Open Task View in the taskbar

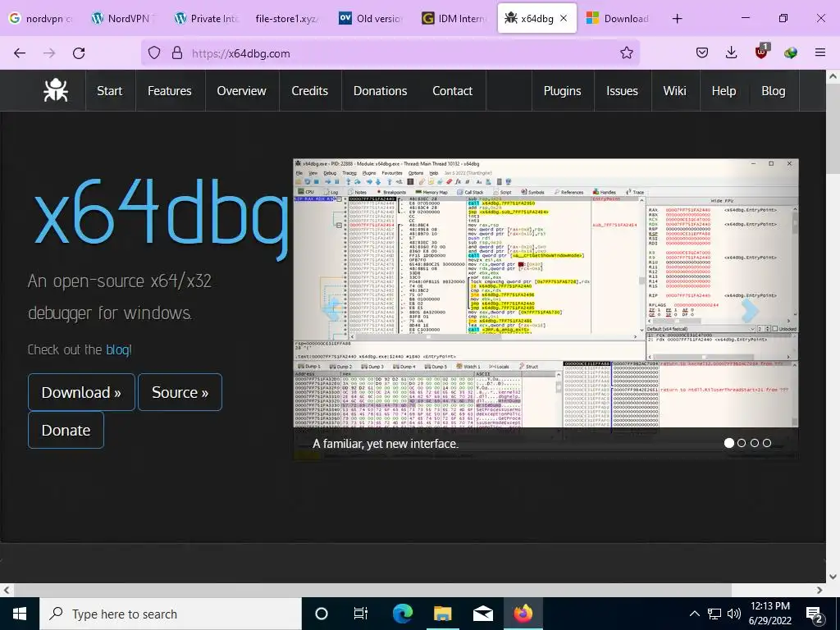361,614
